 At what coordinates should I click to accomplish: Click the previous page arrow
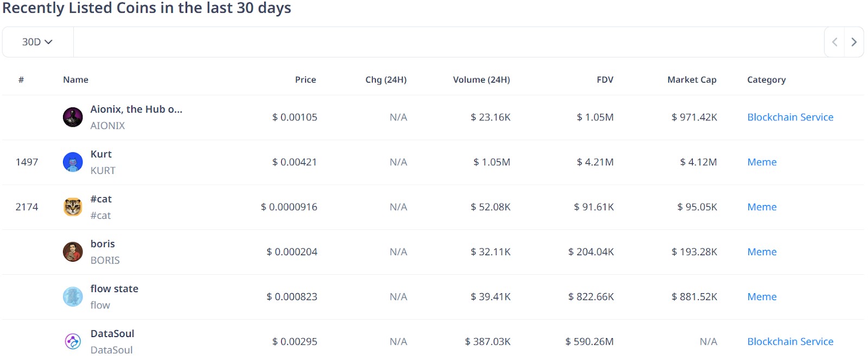(834, 42)
